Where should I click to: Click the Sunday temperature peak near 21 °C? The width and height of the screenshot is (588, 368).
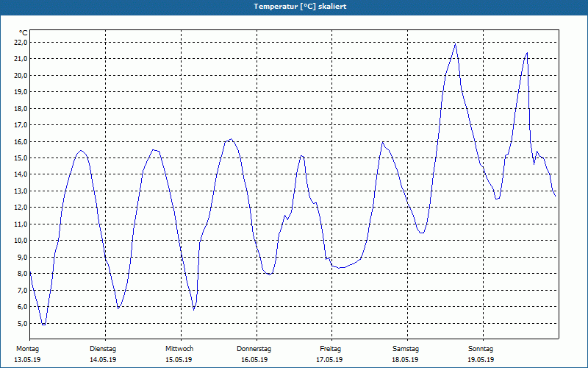click(x=527, y=53)
